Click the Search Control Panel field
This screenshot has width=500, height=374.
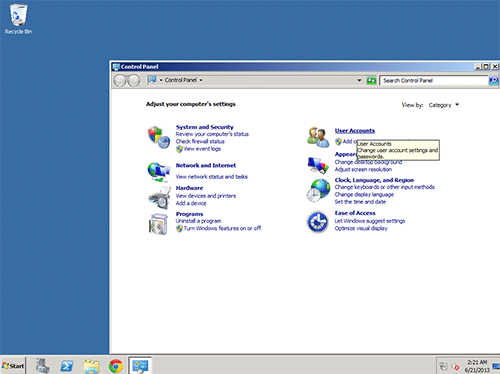pos(434,80)
